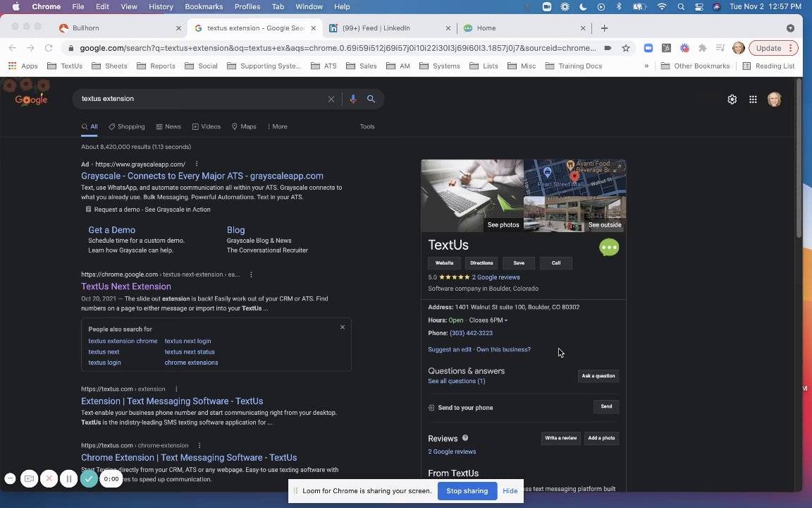Click the Bluetooth icon in menu bar
The image size is (812, 508).
(x=619, y=7)
